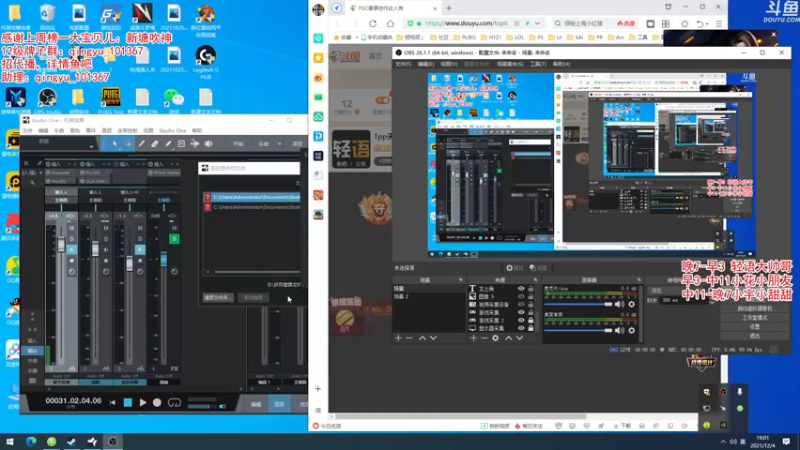Click the mic volume slider in OBS mixer
This screenshot has height=450, width=800.
coord(578,304)
